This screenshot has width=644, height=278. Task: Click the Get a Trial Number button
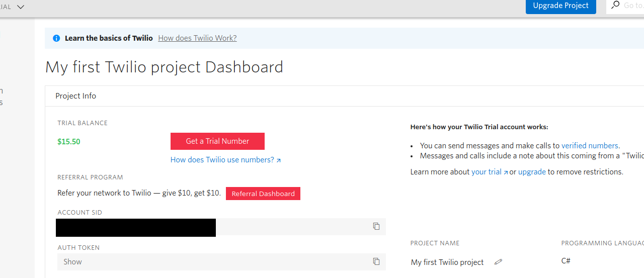pyautogui.click(x=217, y=141)
